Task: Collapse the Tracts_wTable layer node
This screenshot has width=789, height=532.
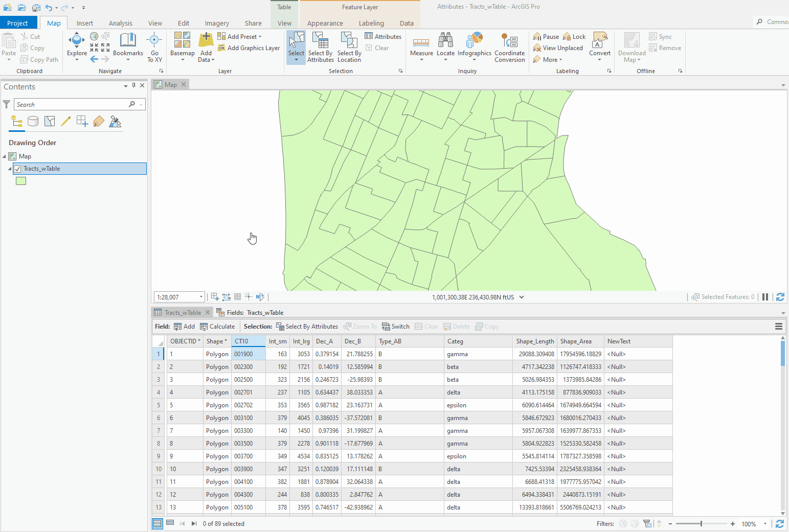Action: (x=10, y=169)
